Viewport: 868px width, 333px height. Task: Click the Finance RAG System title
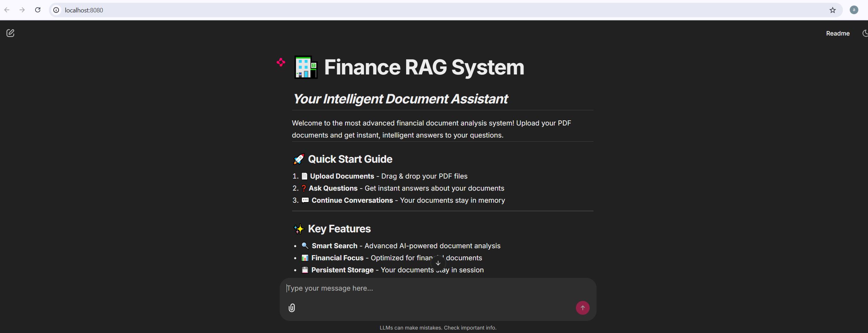pos(424,67)
